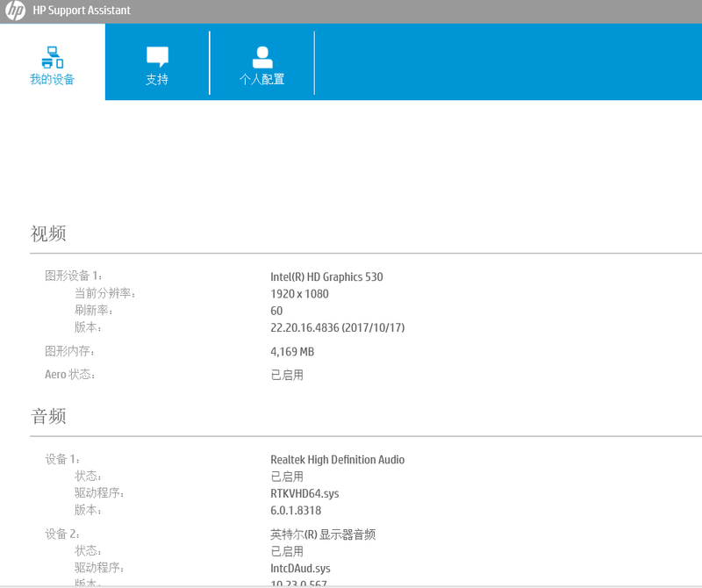
Task: Click the 设备 2 label
Action: pos(62,534)
